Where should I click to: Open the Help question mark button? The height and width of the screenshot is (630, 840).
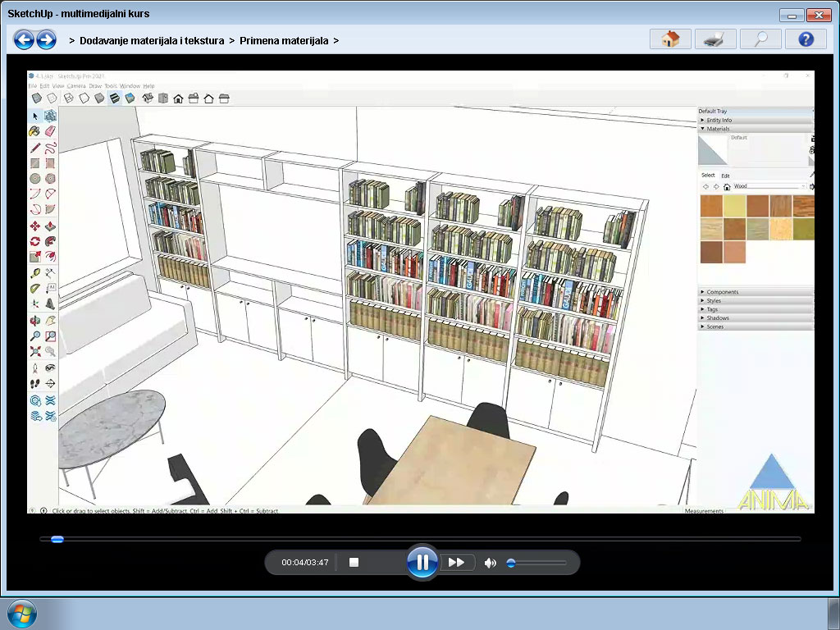click(806, 39)
